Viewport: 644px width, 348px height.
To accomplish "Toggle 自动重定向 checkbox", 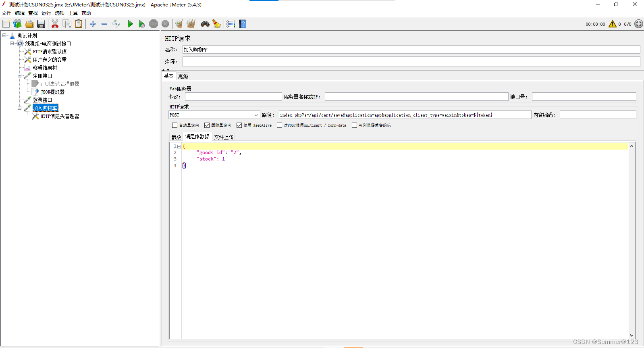I will [x=175, y=125].
